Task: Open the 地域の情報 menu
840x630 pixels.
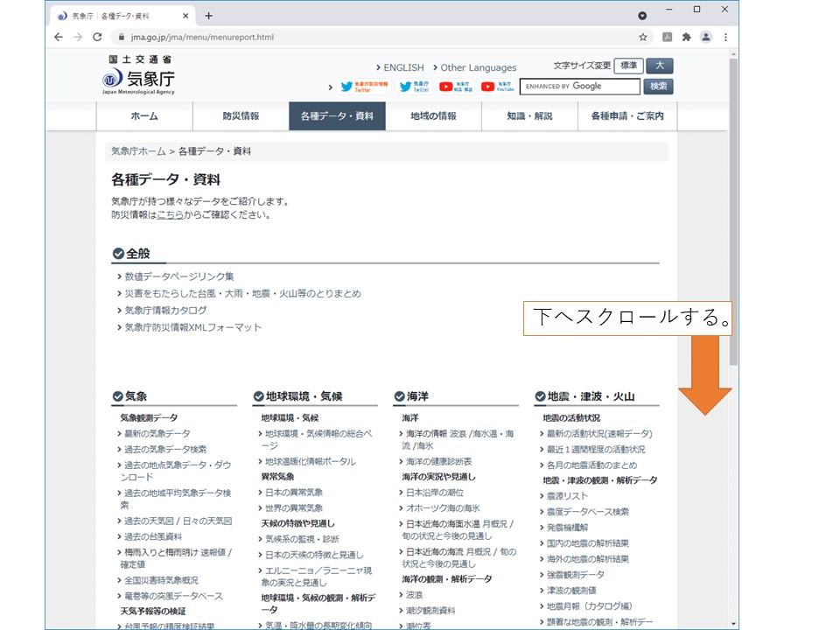Action: pyautogui.click(x=433, y=115)
